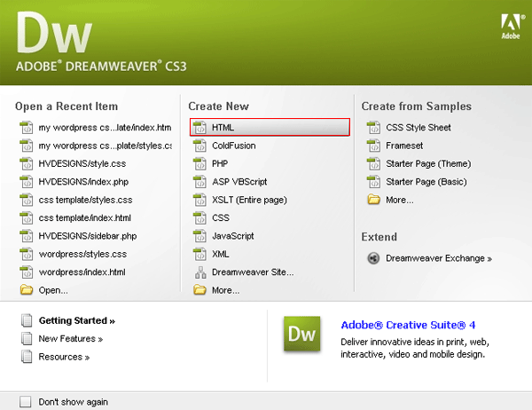Click the icon beside wordpress/index.html
Screen dimensions: 532x410
(x=26, y=272)
